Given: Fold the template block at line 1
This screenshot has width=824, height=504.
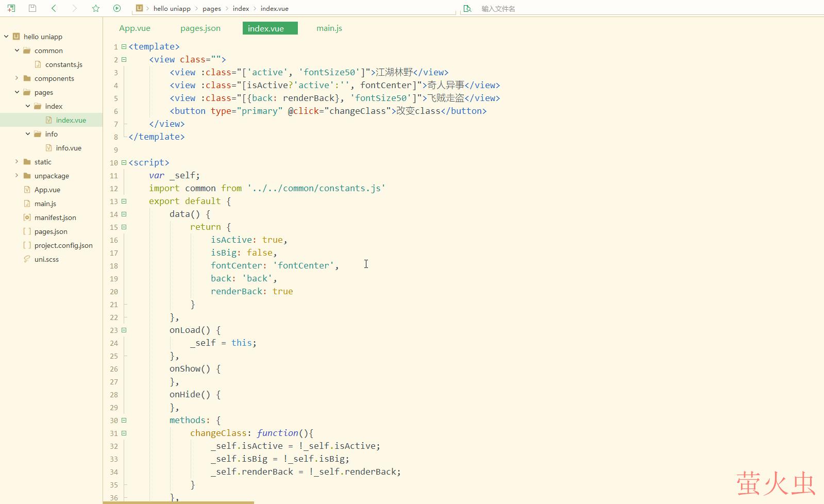Looking at the screenshot, I should point(124,46).
